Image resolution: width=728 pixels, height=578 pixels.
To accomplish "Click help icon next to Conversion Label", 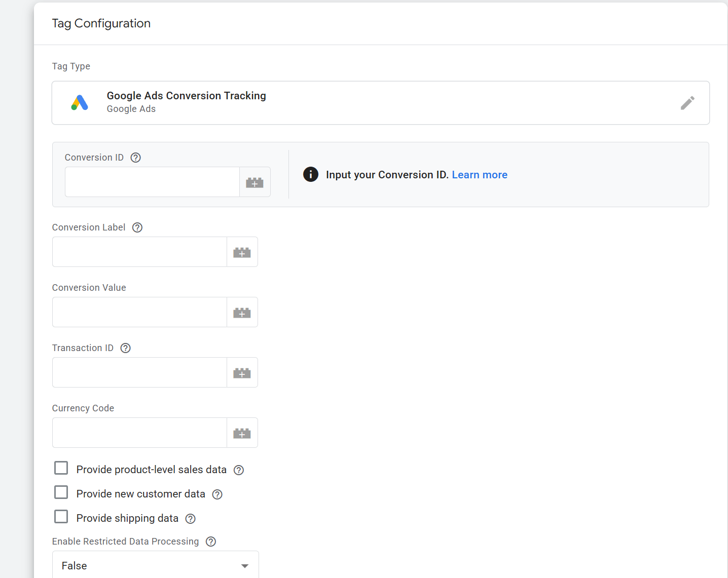I will [x=137, y=227].
